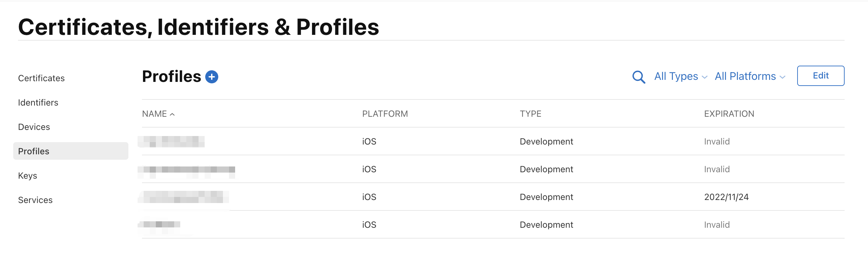Open the All Platforms filter dropdown
Viewport: 868px width, 268px height.
750,76
